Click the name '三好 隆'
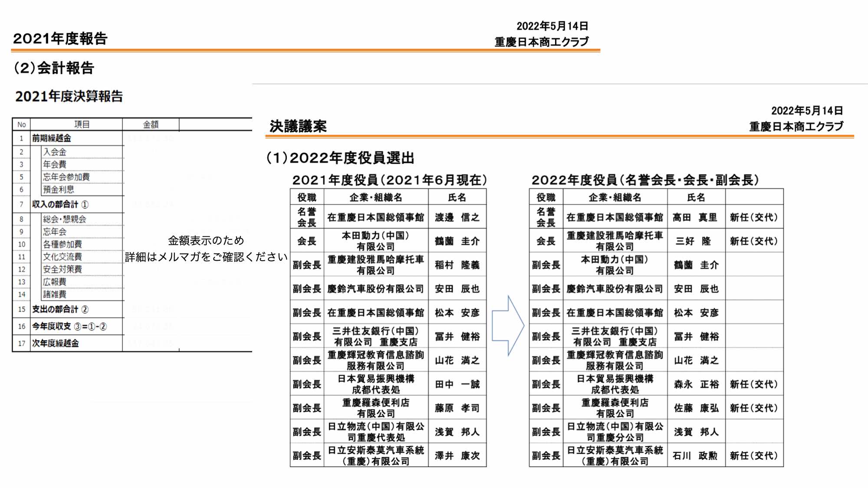 pos(693,241)
